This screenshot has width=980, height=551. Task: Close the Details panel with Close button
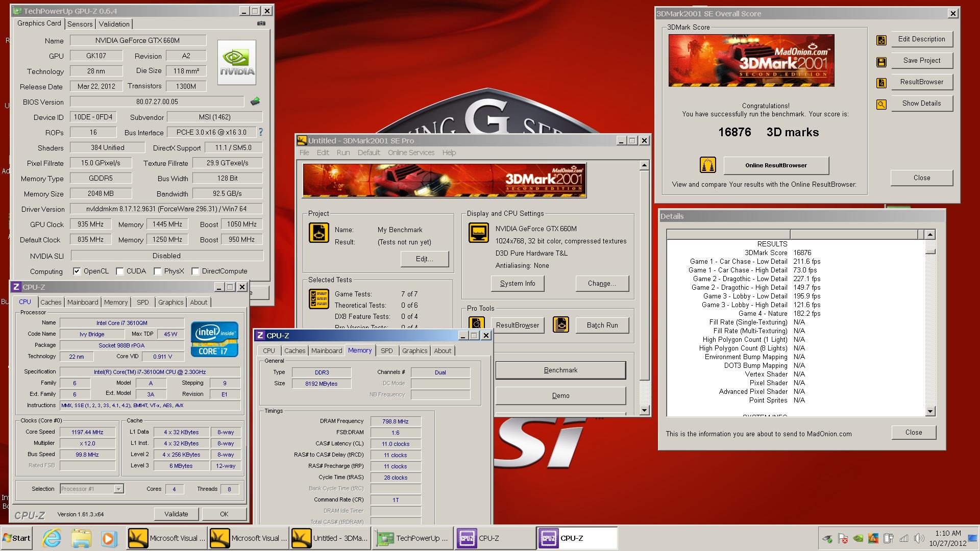(x=914, y=432)
